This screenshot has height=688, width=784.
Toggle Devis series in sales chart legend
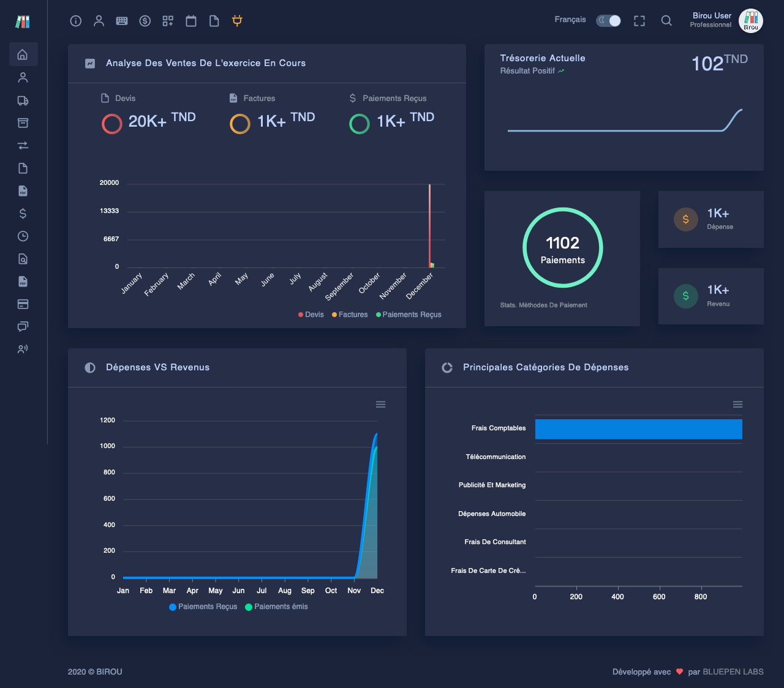pyautogui.click(x=311, y=315)
